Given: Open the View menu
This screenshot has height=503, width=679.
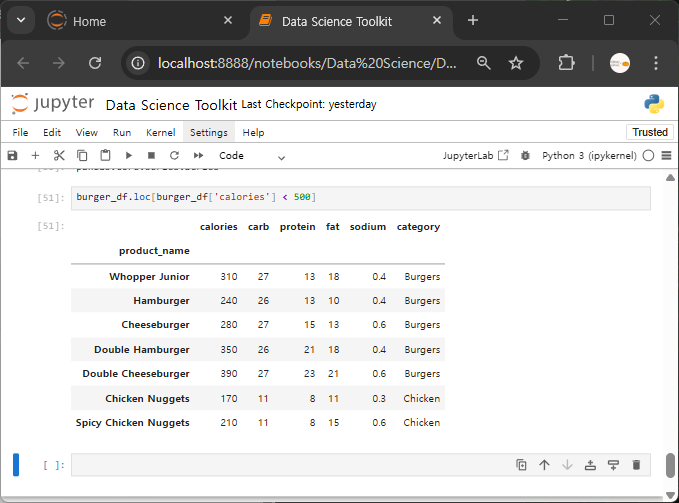Looking at the screenshot, I should click(87, 132).
